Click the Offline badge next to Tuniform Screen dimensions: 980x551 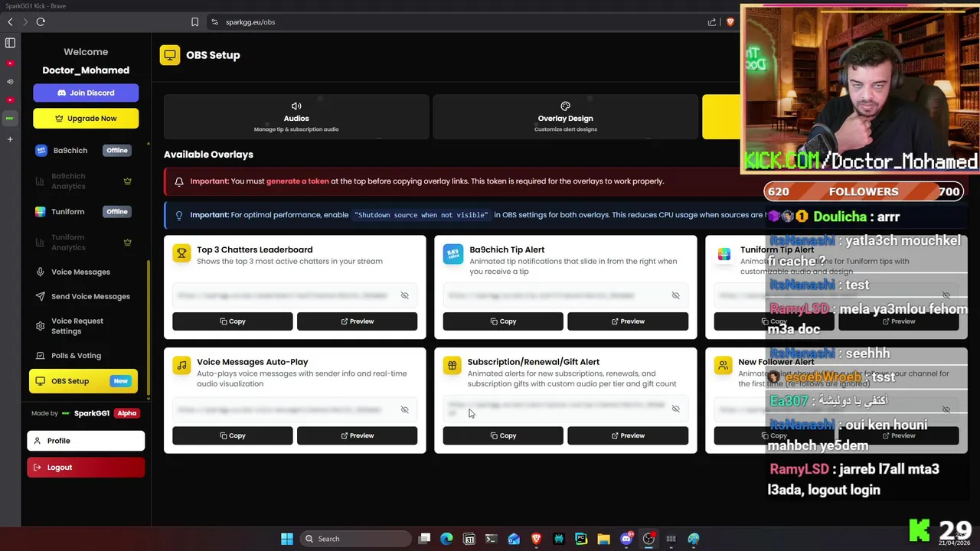117,211
